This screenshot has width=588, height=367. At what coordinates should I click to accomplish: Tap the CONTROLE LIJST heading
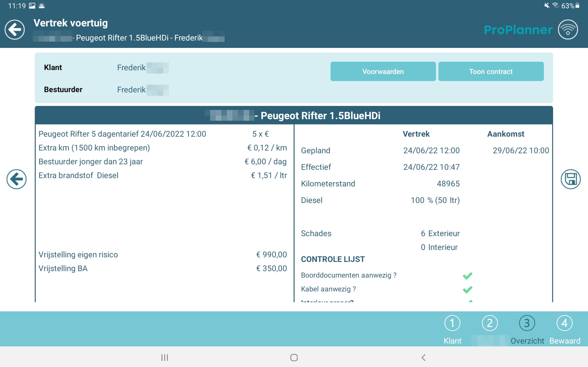[x=333, y=259]
